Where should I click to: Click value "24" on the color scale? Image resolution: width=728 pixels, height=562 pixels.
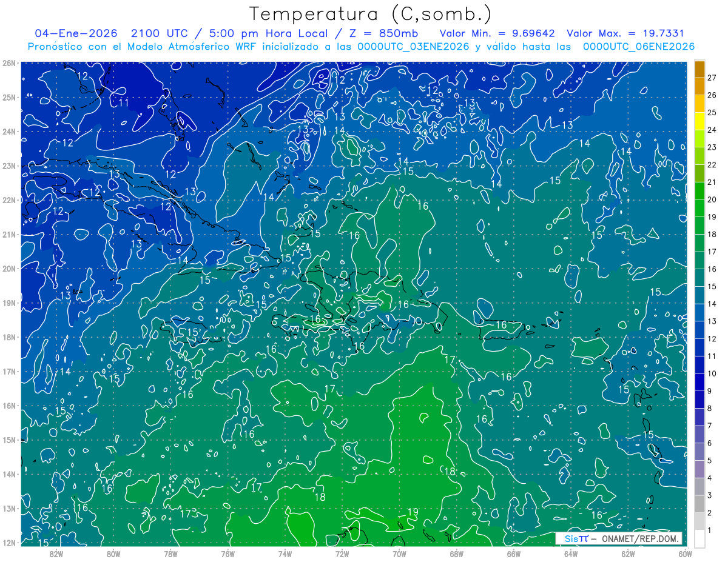[x=712, y=130]
